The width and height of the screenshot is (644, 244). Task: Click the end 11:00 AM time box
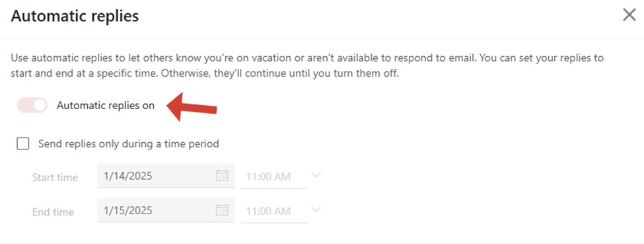274,211
